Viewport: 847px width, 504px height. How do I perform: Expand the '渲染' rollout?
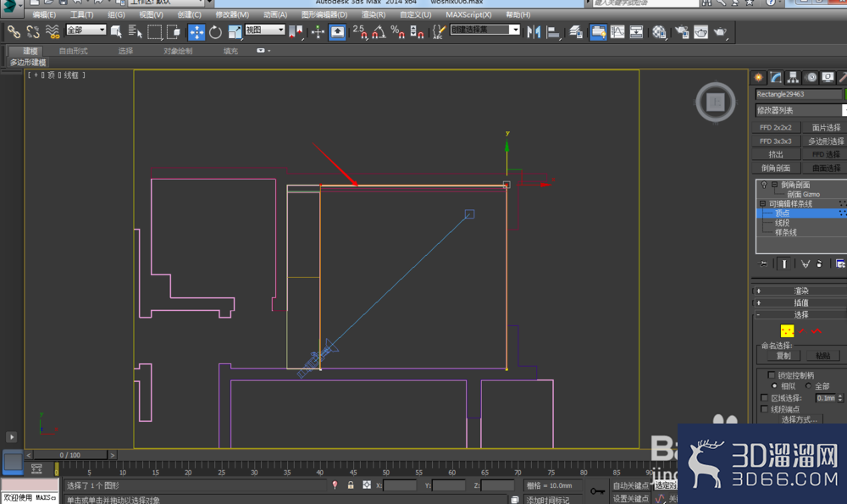click(800, 291)
